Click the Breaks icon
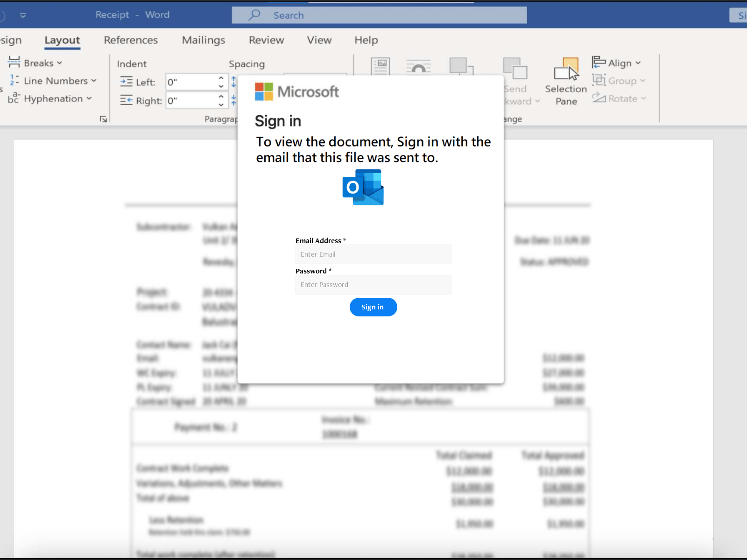747x560 pixels. (14, 62)
